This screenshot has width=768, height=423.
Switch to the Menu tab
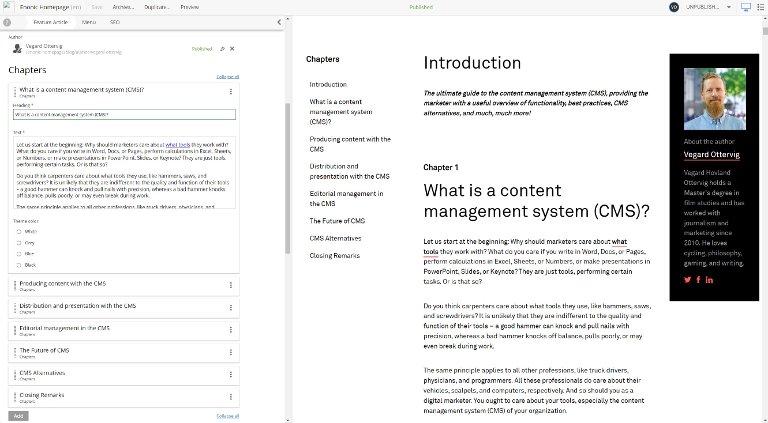coord(89,22)
